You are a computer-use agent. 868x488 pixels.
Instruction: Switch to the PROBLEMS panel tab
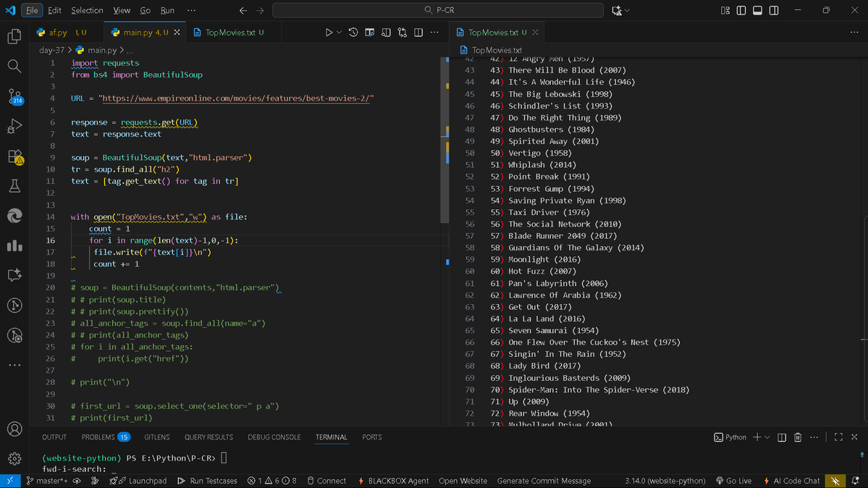105,437
